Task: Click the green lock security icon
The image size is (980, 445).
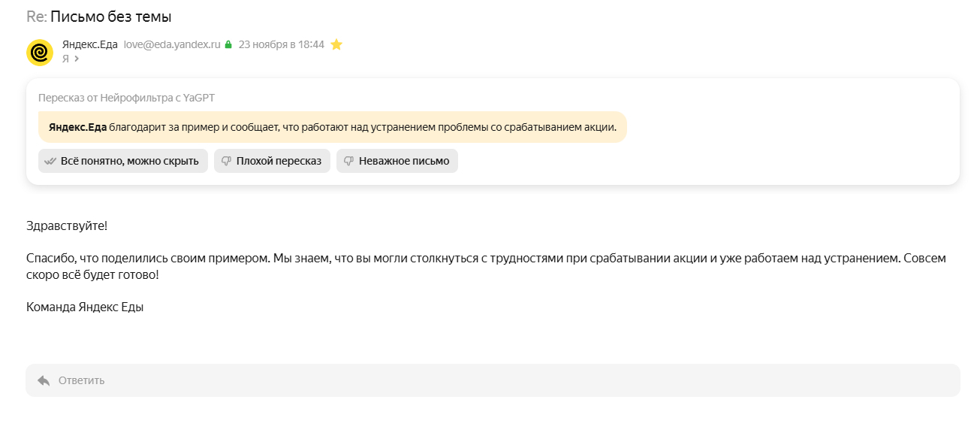Action: pyautogui.click(x=228, y=45)
